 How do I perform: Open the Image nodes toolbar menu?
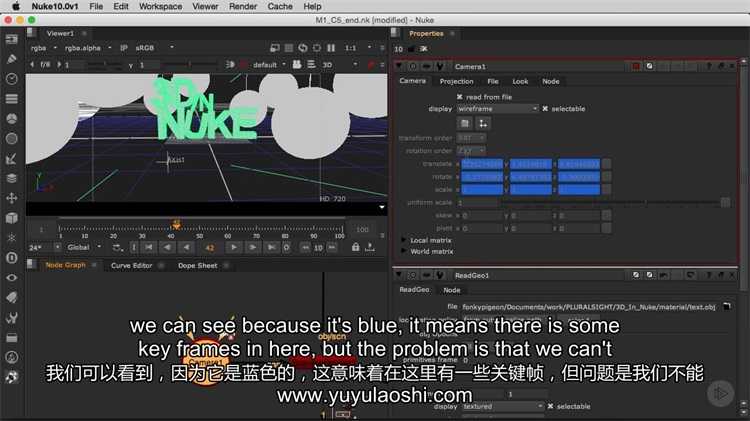click(x=11, y=39)
